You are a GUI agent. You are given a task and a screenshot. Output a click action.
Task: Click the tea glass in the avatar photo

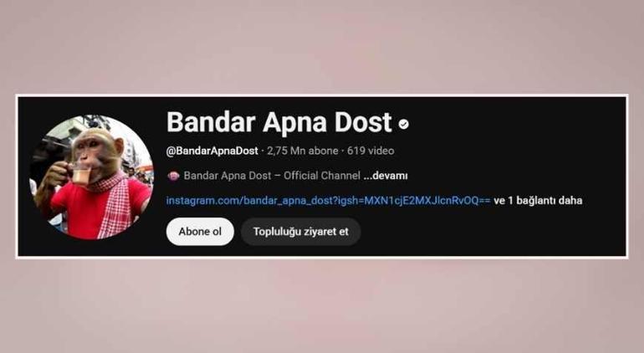[79, 173]
